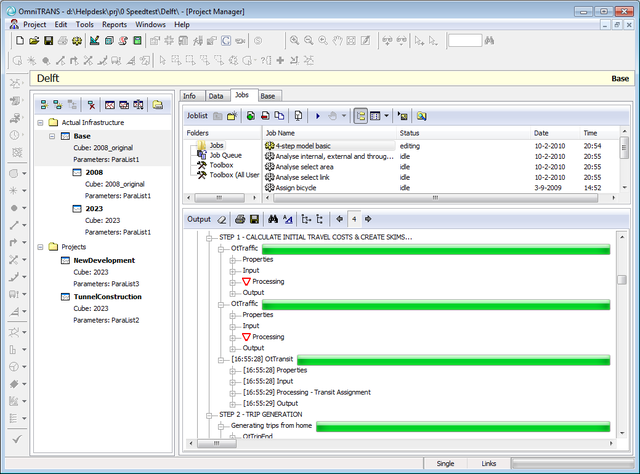
Task: Select the Job Queue folder
Action: 225,156
